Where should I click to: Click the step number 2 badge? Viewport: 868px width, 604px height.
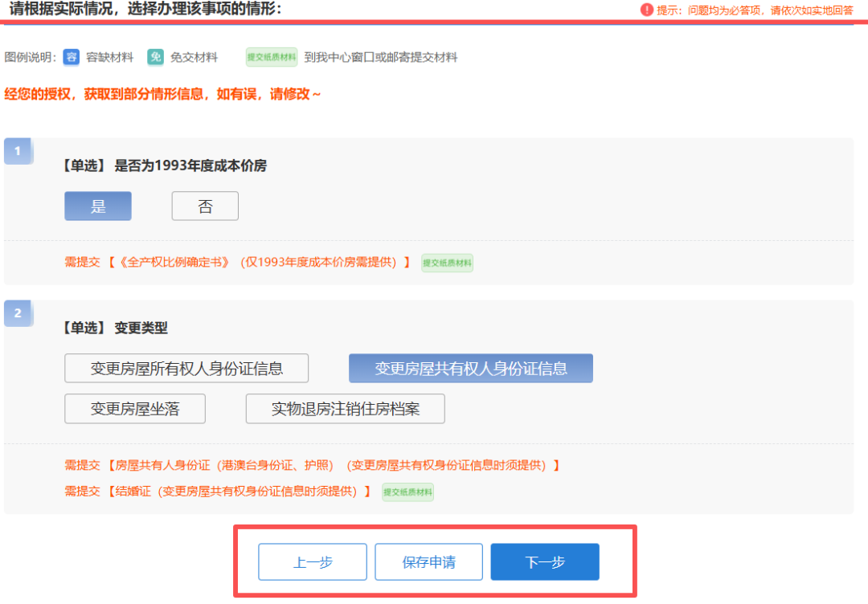point(18,313)
